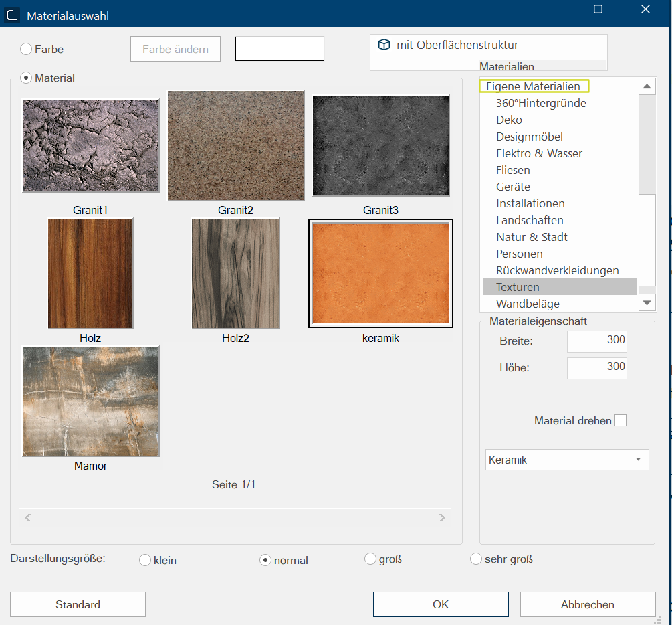Open the Keramik material type dropdown
This screenshot has height=625, width=672.
pos(566,460)
